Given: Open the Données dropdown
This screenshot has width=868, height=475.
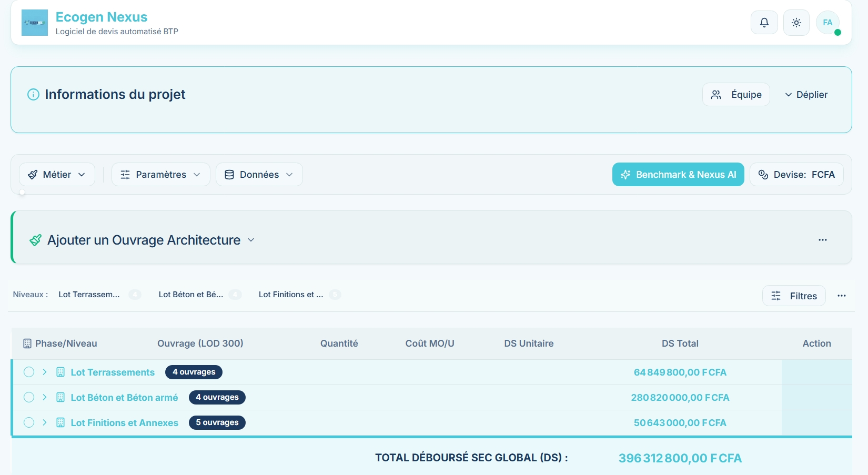Looking at the screenshot, I should (x=259, y=175).
